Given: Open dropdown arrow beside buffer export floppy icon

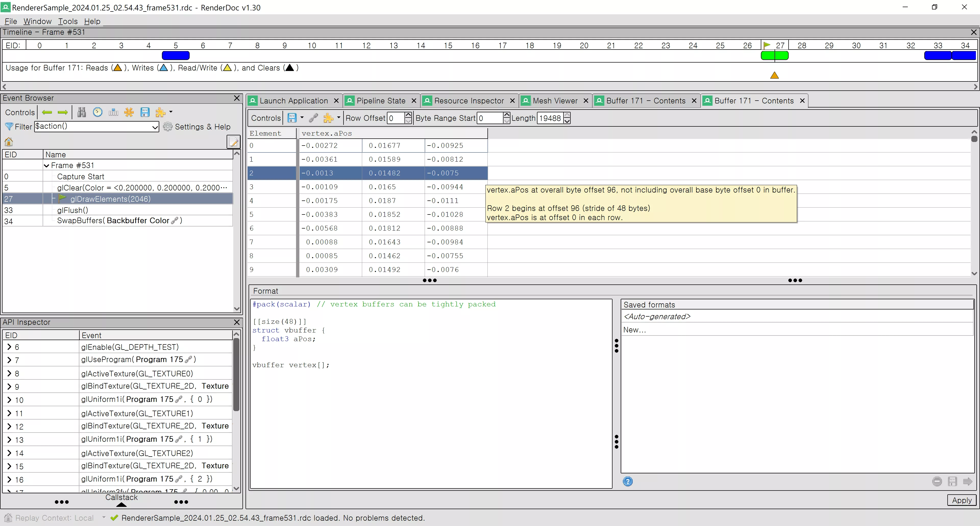Looking at the screenshot, I should point(302,118).
